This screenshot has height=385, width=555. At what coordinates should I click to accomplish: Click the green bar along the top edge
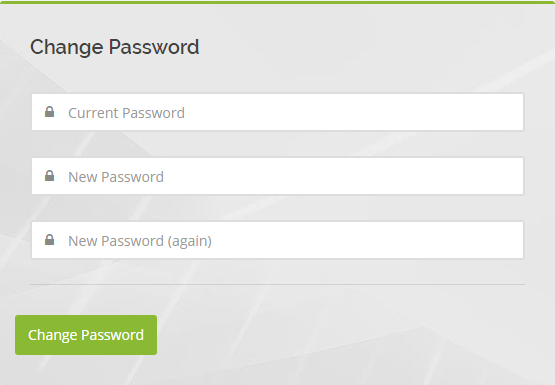tap(278, 2)
